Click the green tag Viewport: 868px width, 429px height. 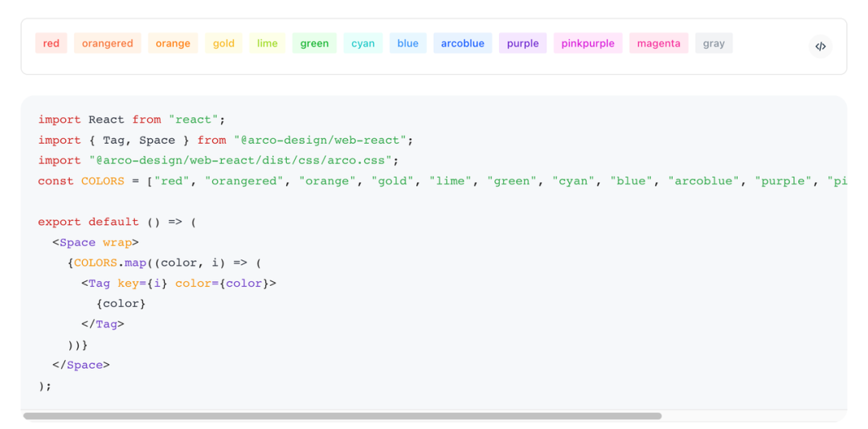pyautogui.click(x=314, y=43)
